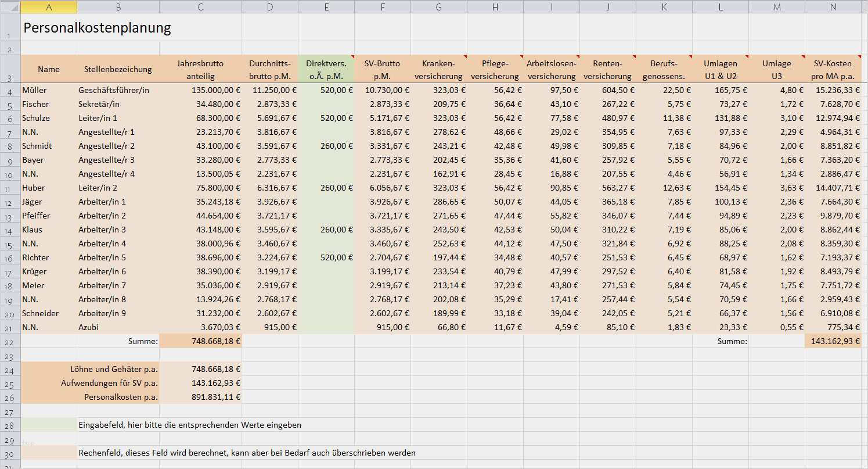
Task: Select the green Eingabefeld legend swatch cell
Action: point(49,425)
